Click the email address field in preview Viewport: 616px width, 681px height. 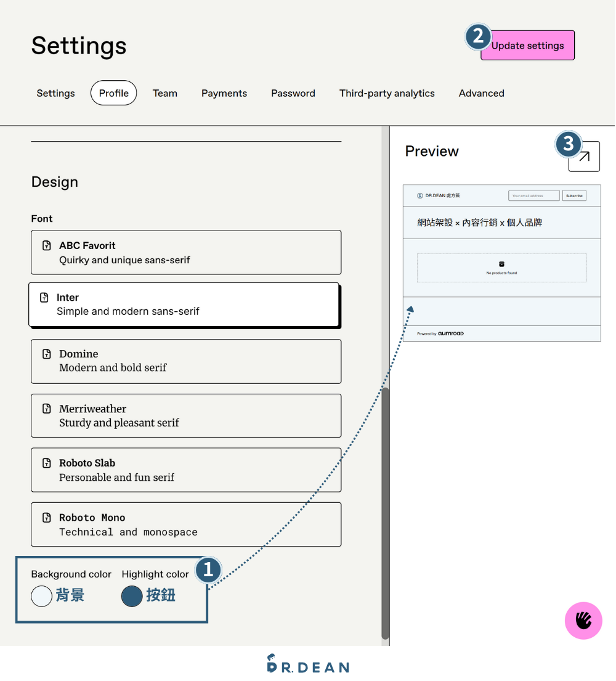533,196
